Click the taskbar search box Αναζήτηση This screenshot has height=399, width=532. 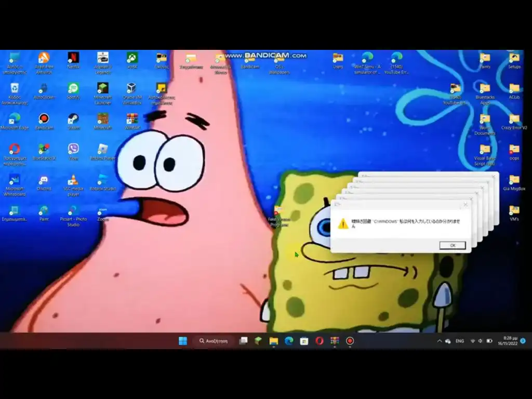click(x=214, y=341)
